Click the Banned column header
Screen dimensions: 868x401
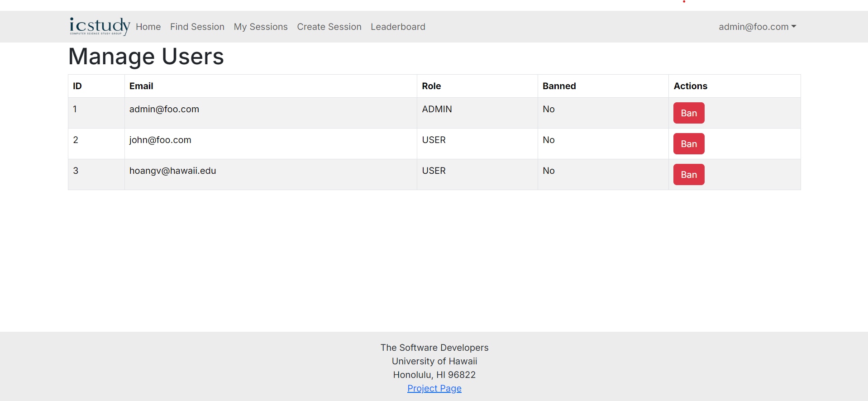[559, 86]
